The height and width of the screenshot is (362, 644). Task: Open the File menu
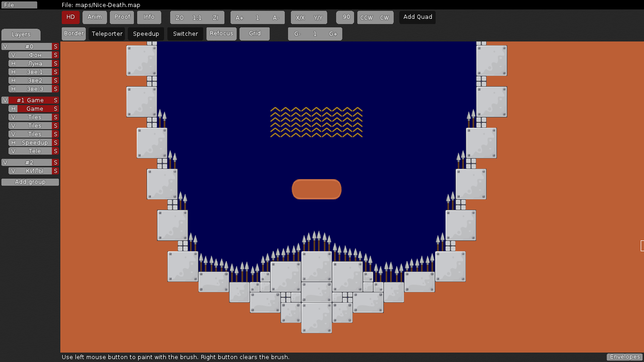pyautogui.click(x=19, y=5)
